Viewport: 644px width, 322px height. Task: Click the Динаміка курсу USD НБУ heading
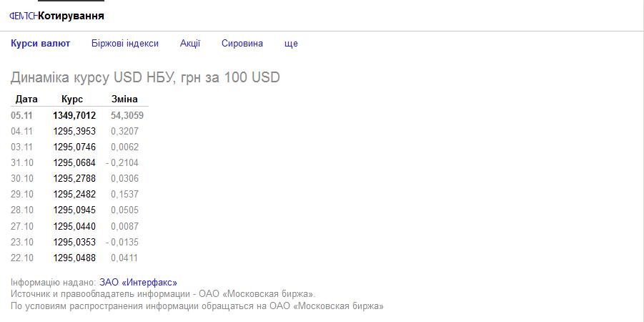145,77
